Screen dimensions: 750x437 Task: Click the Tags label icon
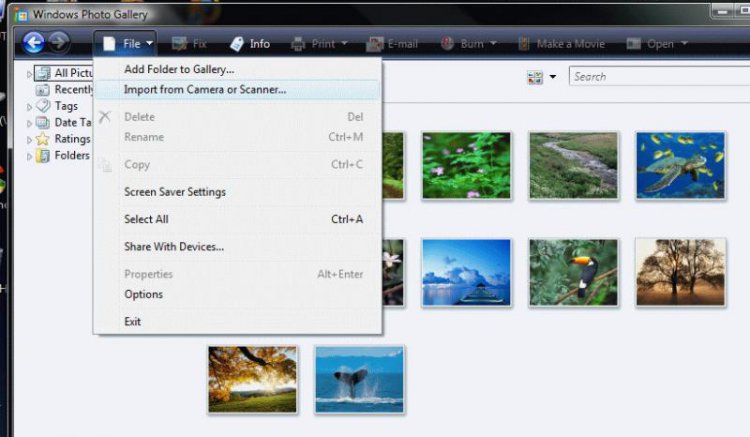pos(43,105)
